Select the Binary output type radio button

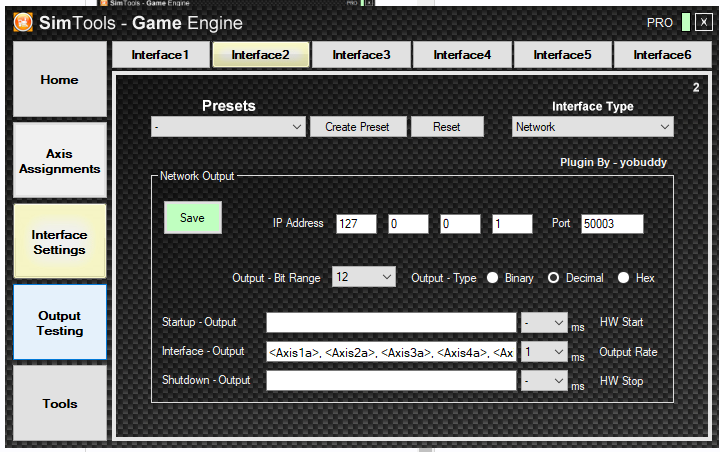(x=493, y=278)
